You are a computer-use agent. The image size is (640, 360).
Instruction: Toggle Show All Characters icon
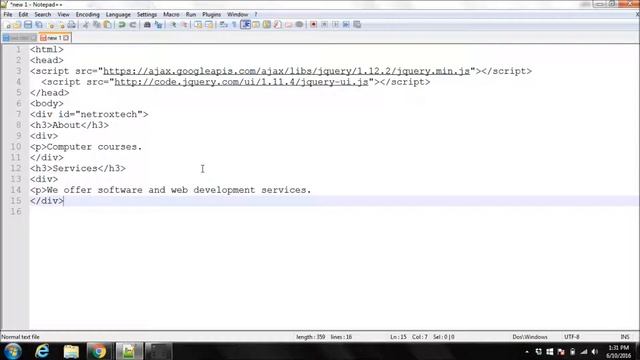coord(234,25)
